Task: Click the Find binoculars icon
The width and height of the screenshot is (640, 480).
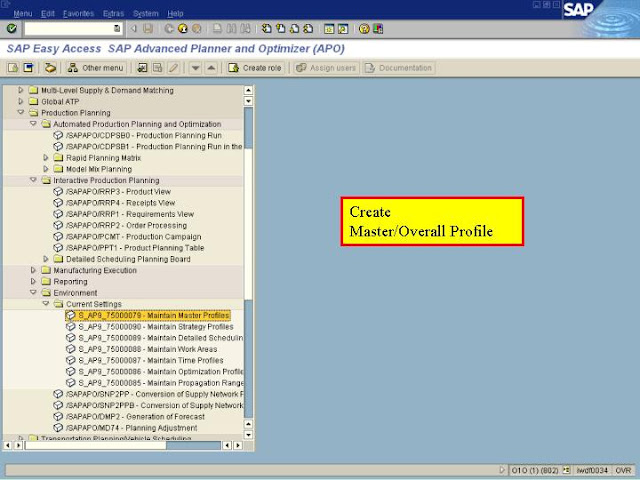Action: (x=231, y=29)
